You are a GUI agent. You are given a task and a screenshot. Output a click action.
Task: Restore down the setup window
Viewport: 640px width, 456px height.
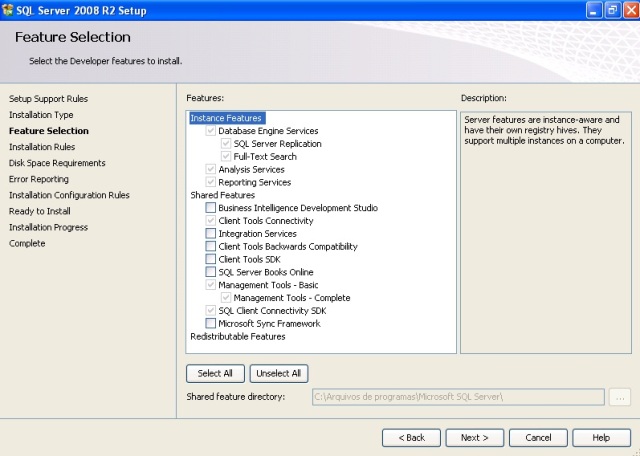pos(613,10)
